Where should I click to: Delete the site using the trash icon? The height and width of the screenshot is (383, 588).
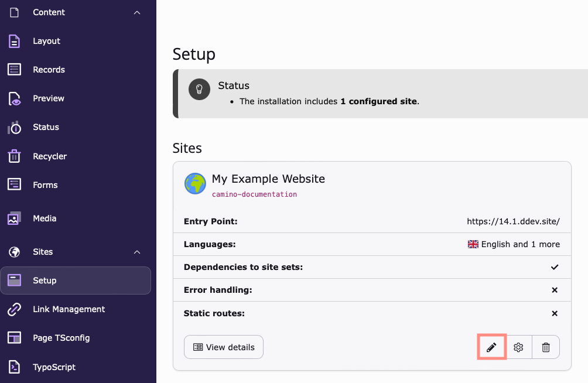pyautogui.click(x=545, y=347)
